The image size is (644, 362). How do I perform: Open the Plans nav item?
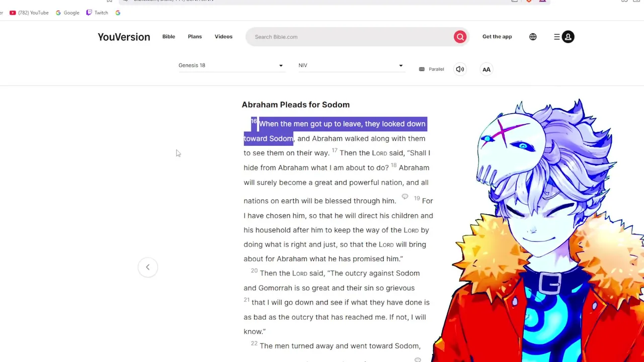[195, 37]
